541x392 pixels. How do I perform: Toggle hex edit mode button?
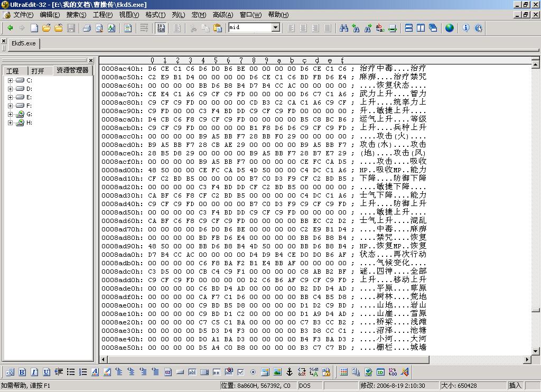(x=161, y=28)
